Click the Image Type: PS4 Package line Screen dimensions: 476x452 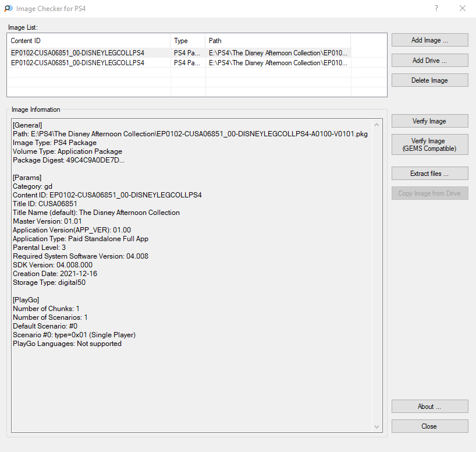pyautogui.click(x=55, y=143)
